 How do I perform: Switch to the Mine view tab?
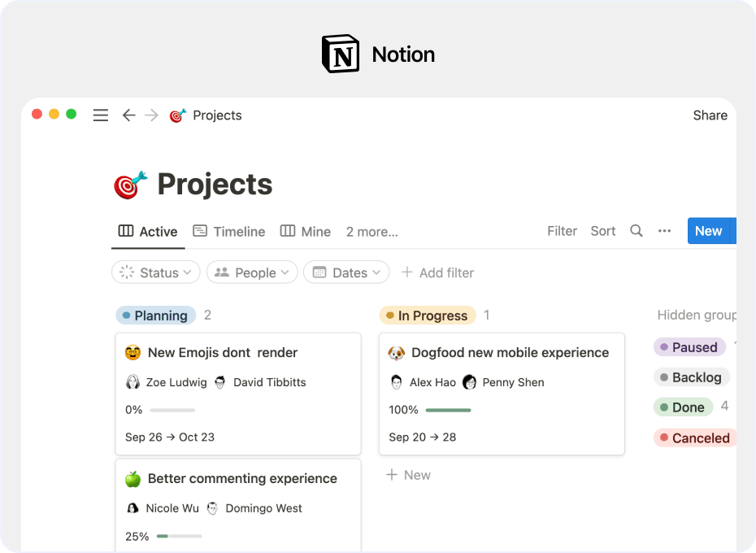pyautogui.click(x=305, y=232)
